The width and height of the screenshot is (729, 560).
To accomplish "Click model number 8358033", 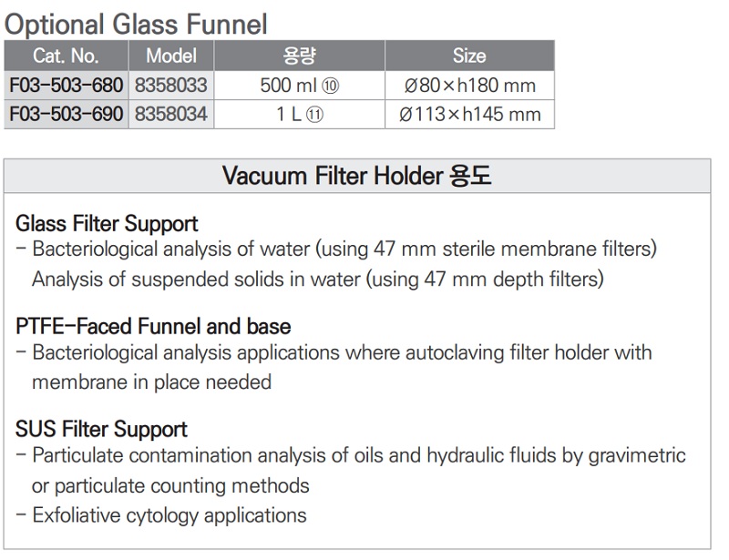I will coord(171,86).
